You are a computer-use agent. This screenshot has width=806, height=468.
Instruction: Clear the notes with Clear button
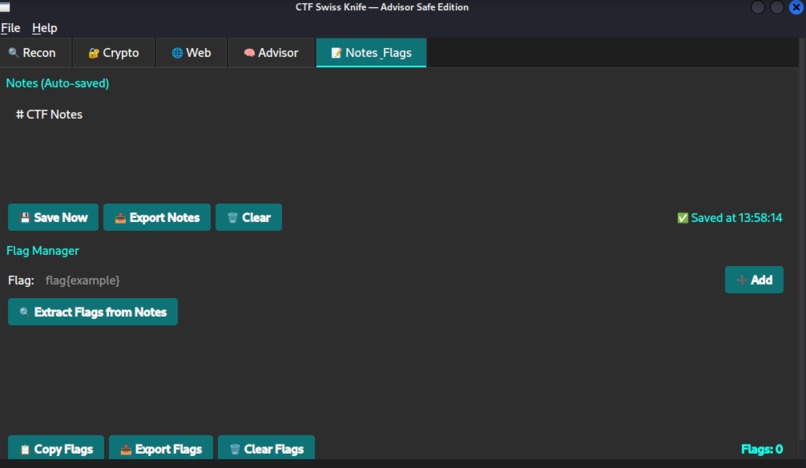(248, 217)
